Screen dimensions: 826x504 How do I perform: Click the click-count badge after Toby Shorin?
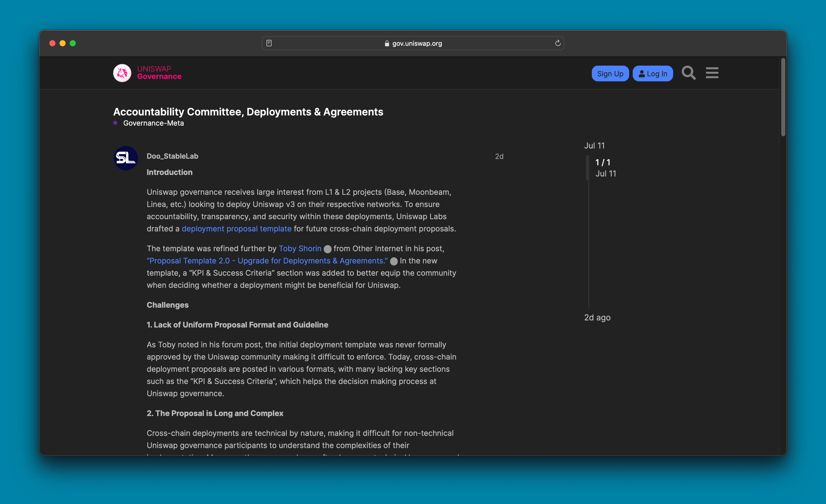[x=328, y=249]
